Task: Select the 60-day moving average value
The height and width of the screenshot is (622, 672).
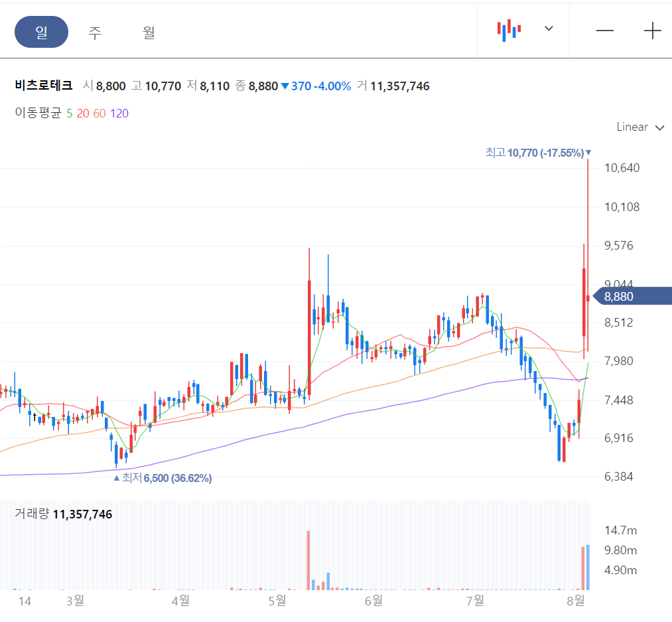Action: coord(100,114)
